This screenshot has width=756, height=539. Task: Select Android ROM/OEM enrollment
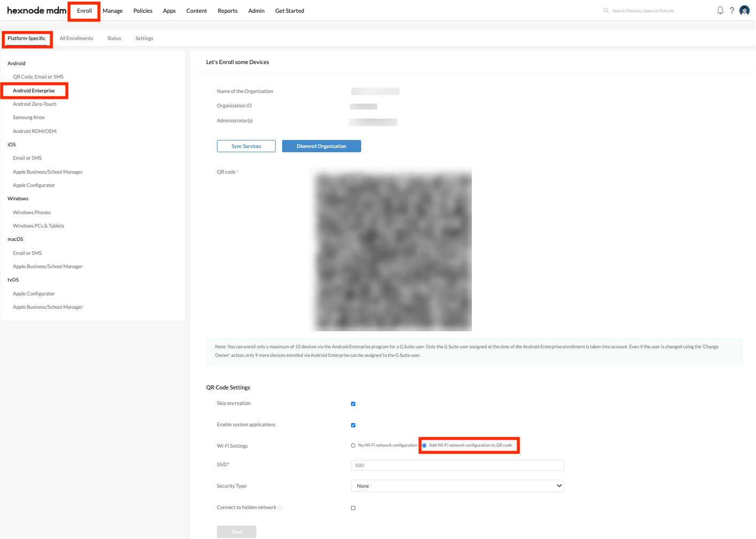tap(35, 131)
